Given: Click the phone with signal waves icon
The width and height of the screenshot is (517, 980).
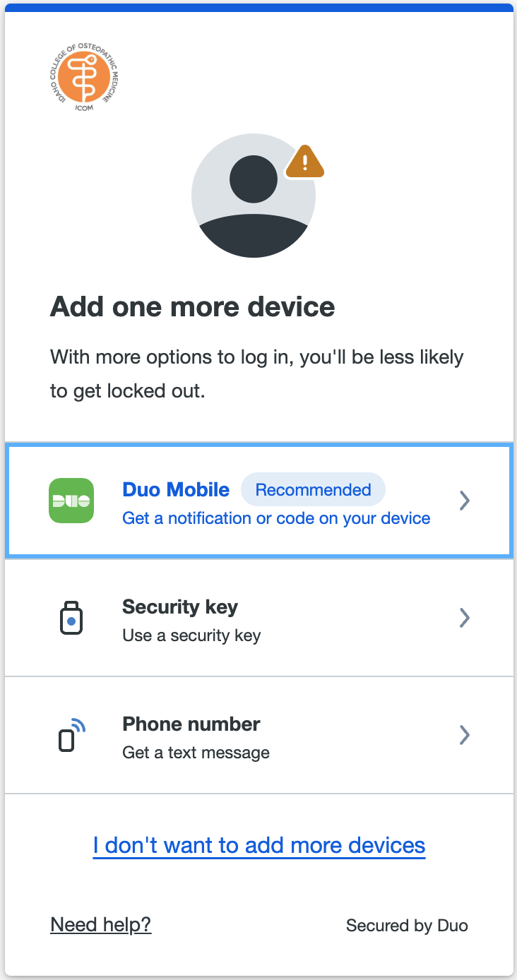Looking at the screenshot, I should coord(71,735).
